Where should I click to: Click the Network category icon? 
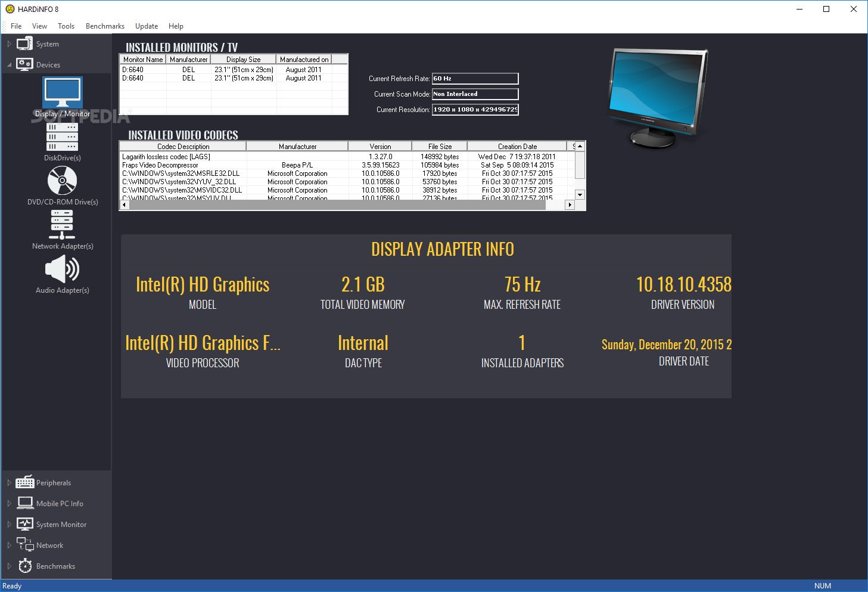pyautogui.click(x=25, y=545)
